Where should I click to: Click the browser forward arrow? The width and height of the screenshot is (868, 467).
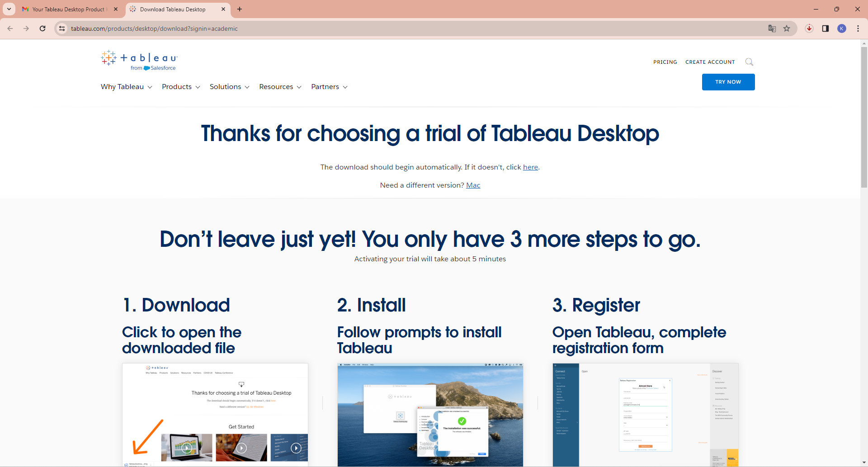[x=26, y=28]
